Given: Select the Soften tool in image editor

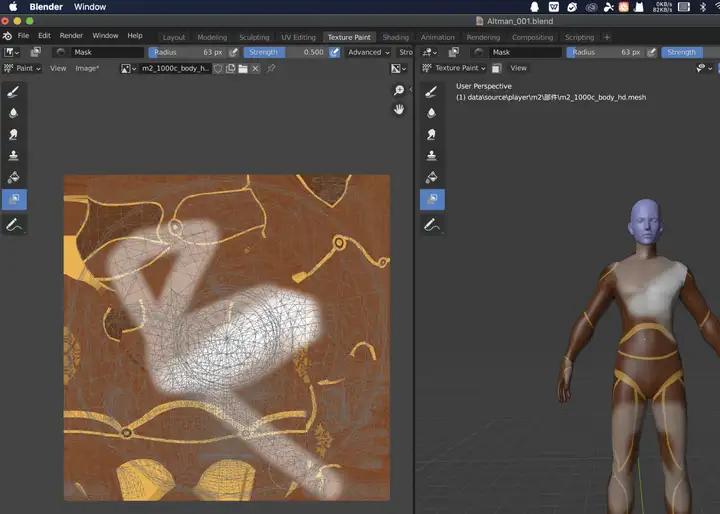Looking at the screenshot, I should coord(15,113).
